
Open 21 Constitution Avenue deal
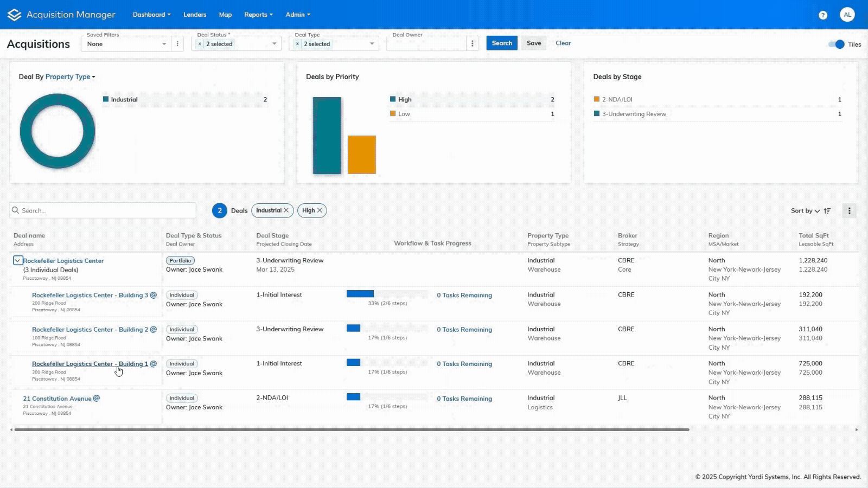57,399
